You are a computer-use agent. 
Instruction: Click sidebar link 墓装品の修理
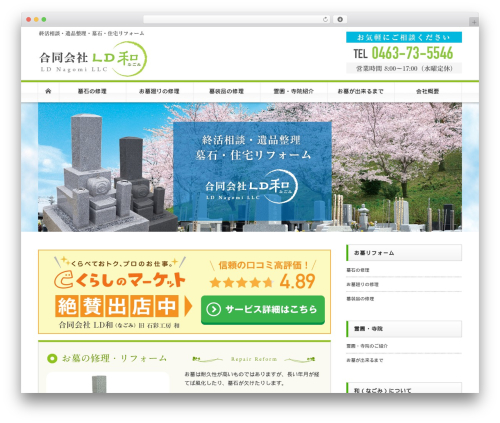[360, 299]
